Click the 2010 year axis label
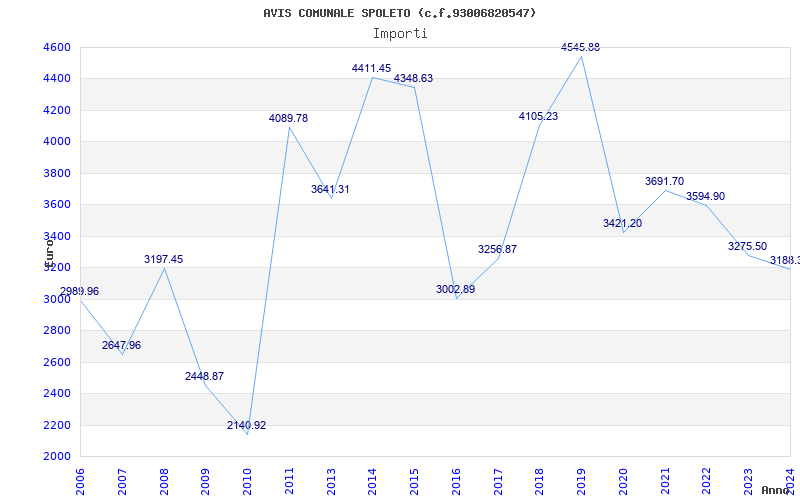The image size is (800, 500). tap(247, 482)
